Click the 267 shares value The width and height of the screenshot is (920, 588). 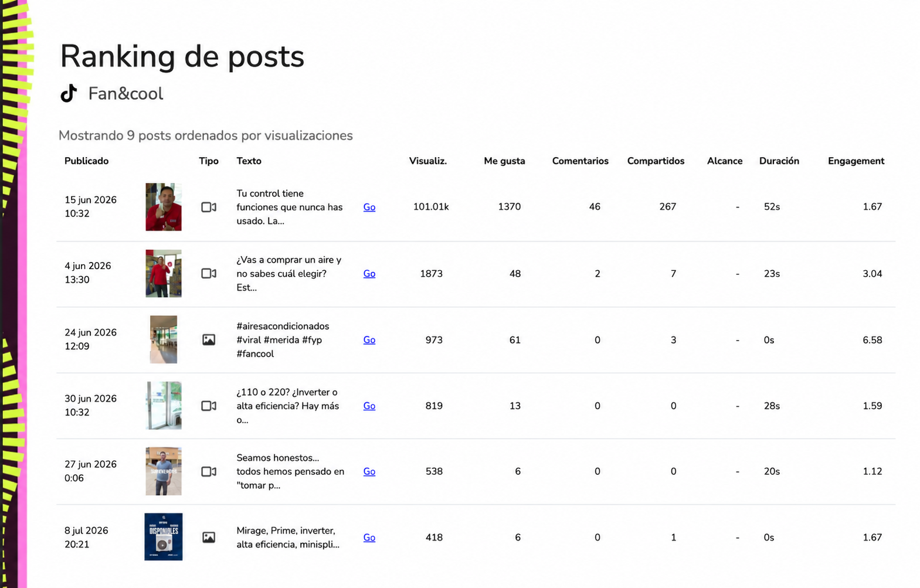click(668, 206)
